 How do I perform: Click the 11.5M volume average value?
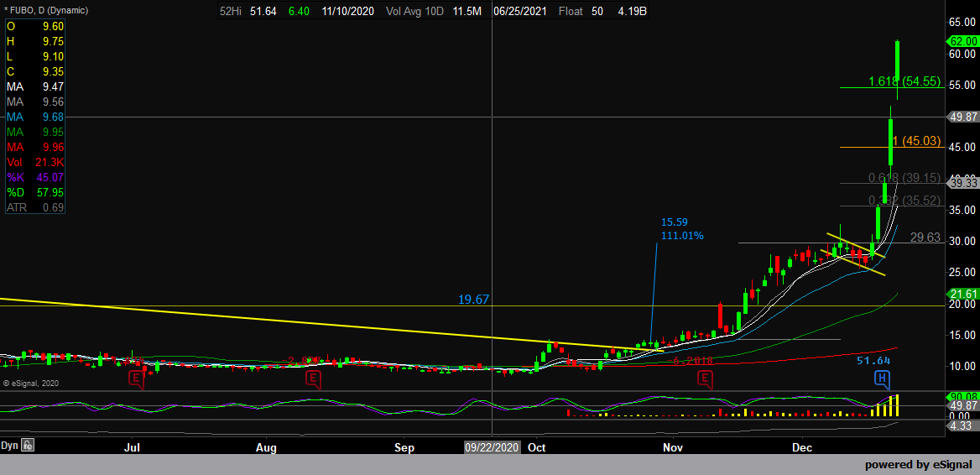point(467,11)
